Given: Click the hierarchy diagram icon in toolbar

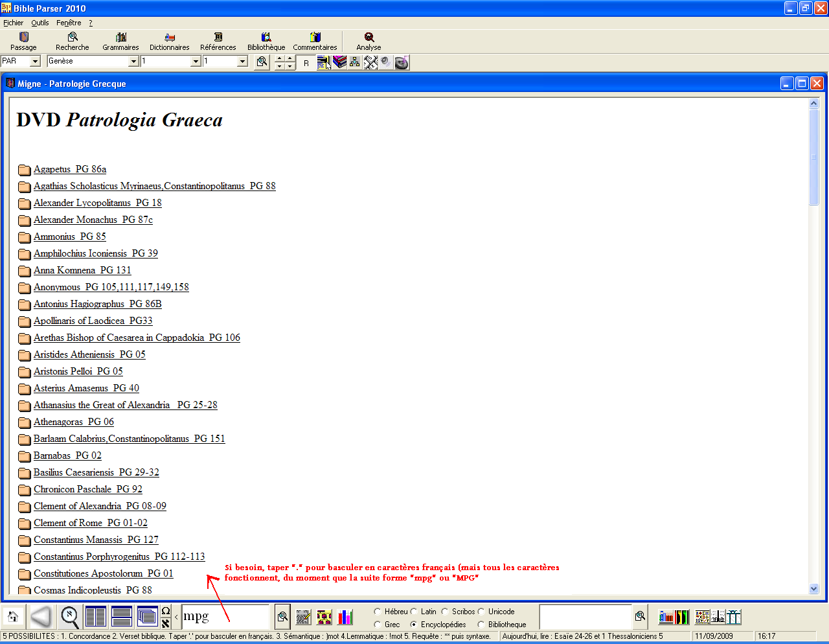Looking at the screenshot, I should tap(355, 62).
